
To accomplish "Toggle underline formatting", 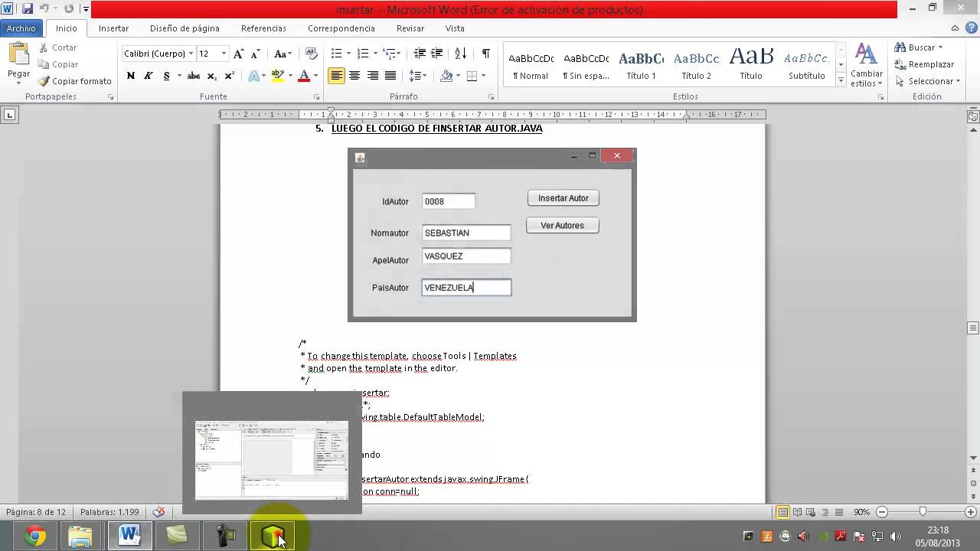I will point(166,76).
